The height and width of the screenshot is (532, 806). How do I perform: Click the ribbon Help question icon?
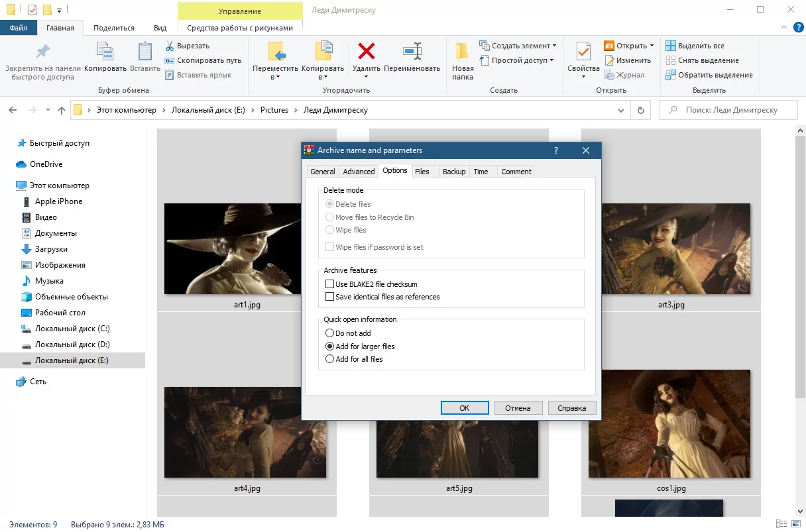coord(797,28)
